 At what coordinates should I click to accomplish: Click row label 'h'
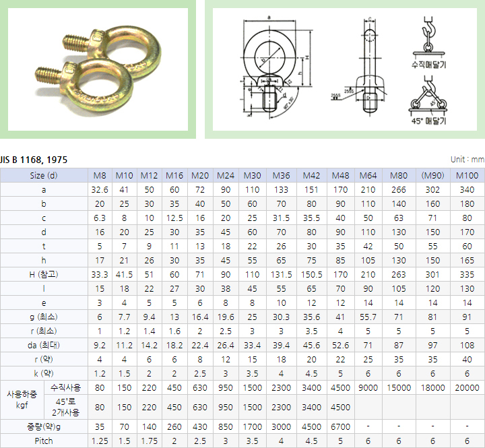click(44, 261)
